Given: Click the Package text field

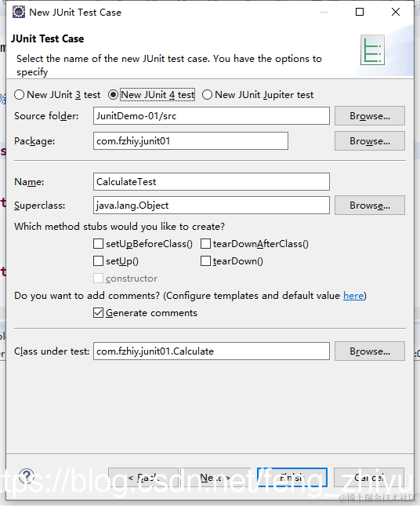Looking at the screenshot, I should tap(191, 141).
